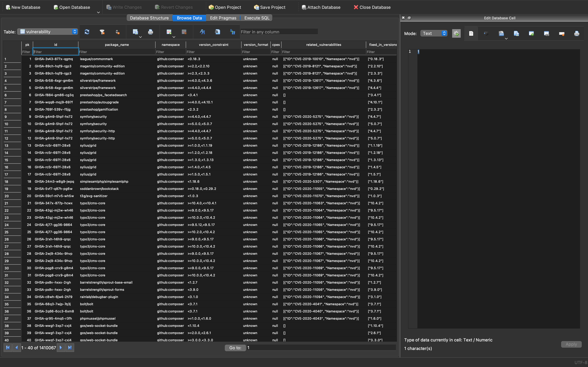Open the Mode dropdown set to Text
This screenshot has width=588, height=367.
pyautogui.click(x=433, y=33)
